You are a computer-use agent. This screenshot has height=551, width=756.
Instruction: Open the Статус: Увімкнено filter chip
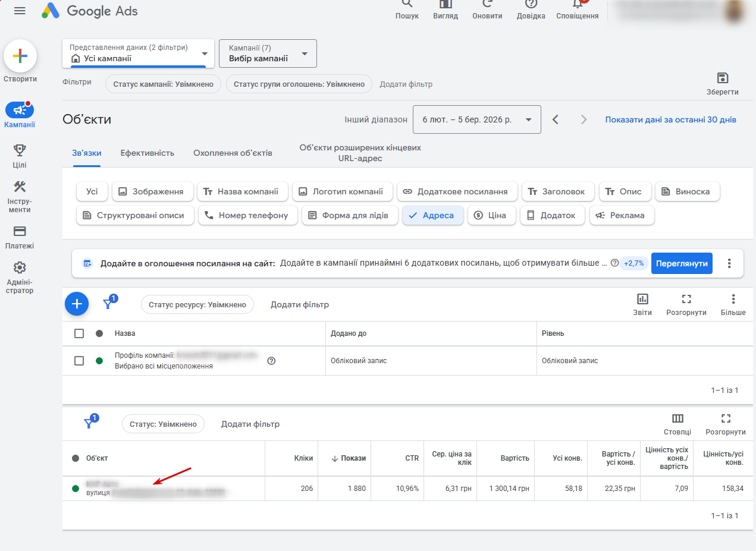pos(164,424)
